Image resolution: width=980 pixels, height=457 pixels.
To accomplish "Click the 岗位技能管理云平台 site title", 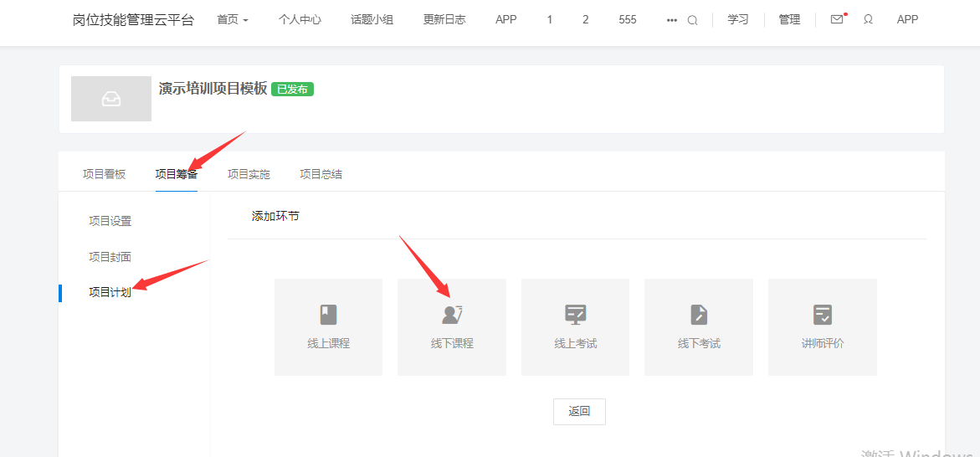I will 133,19.
